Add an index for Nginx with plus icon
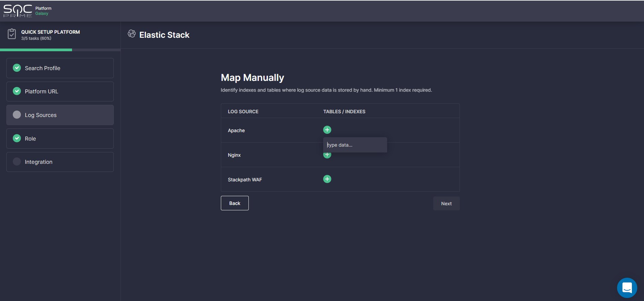Screen dimensions: 644x301 click(x=327, y=156)
